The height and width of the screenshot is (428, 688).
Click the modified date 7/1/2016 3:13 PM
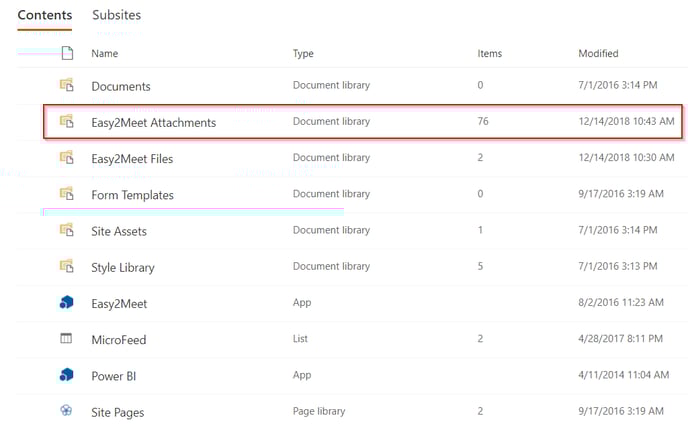coord(618,266)
